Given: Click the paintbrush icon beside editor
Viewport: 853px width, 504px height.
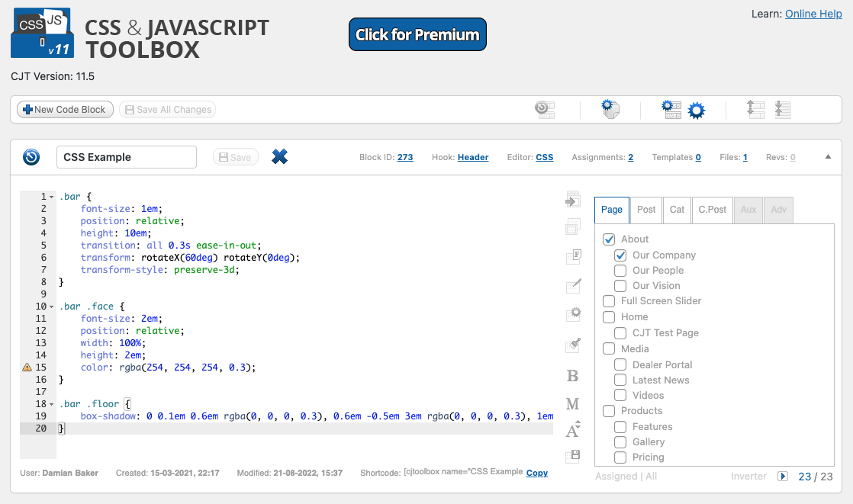Looking at the screenshot, I should (x=574, y=345).
